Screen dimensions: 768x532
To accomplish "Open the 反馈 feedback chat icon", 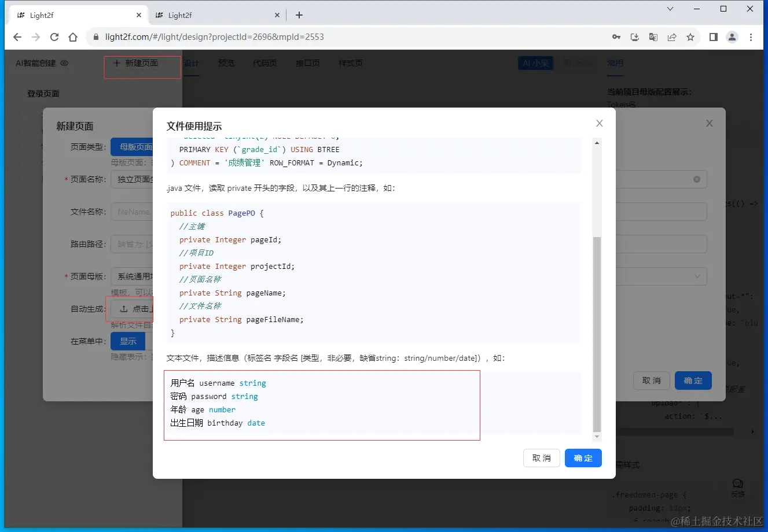I will (738, 487).
